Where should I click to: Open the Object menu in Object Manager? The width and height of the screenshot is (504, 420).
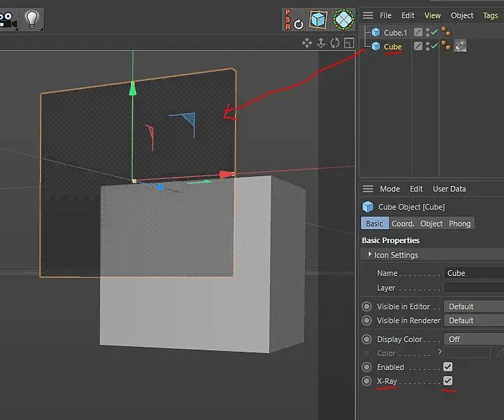(462, 15)
